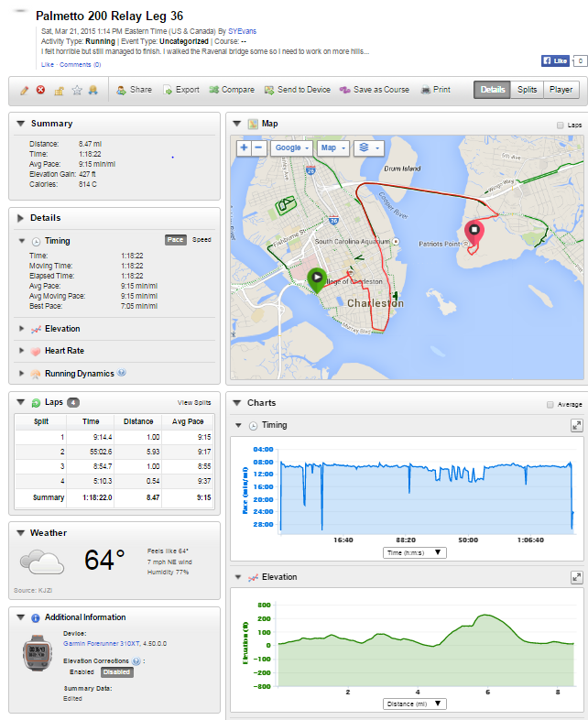Expand the Timing chart to full size
Screen dimensions: 588x720
click(x=576, y=425)
